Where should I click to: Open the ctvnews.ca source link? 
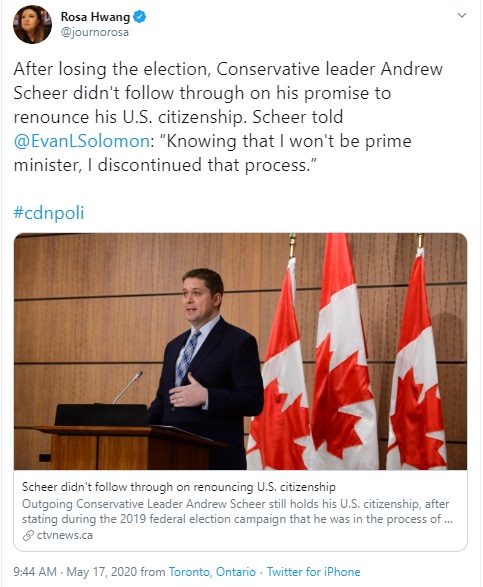coord(64,535)
